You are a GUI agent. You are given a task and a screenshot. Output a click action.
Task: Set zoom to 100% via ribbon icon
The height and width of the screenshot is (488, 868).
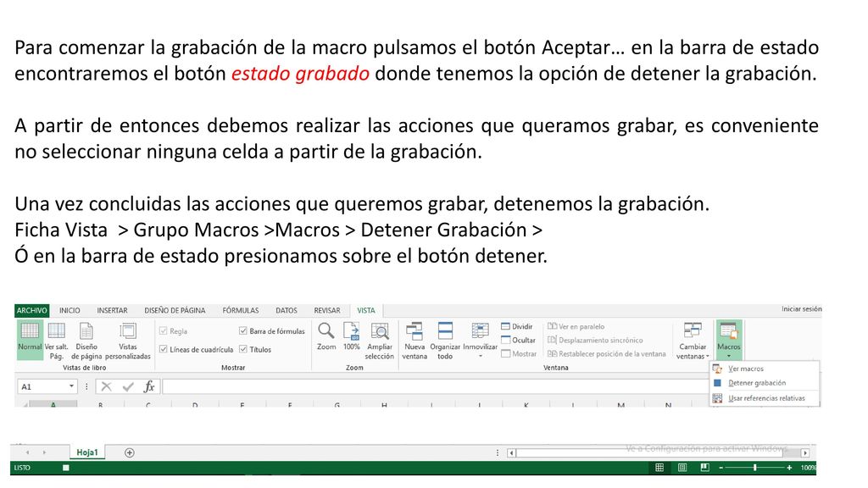coord(352,335)
